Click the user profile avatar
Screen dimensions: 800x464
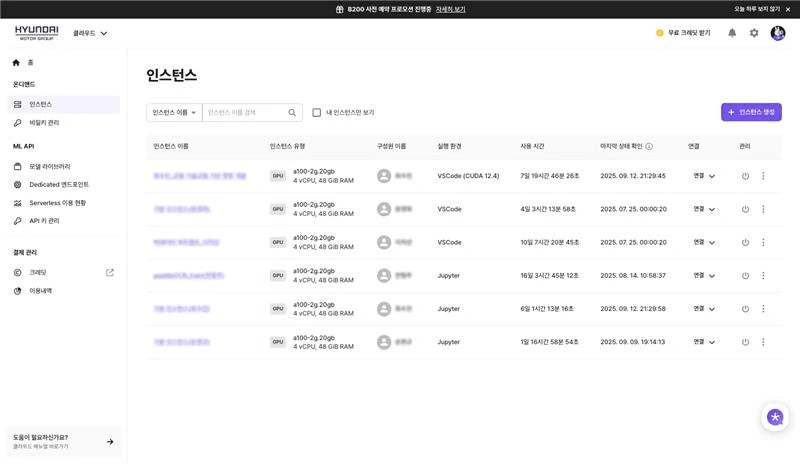pos(778,33)
